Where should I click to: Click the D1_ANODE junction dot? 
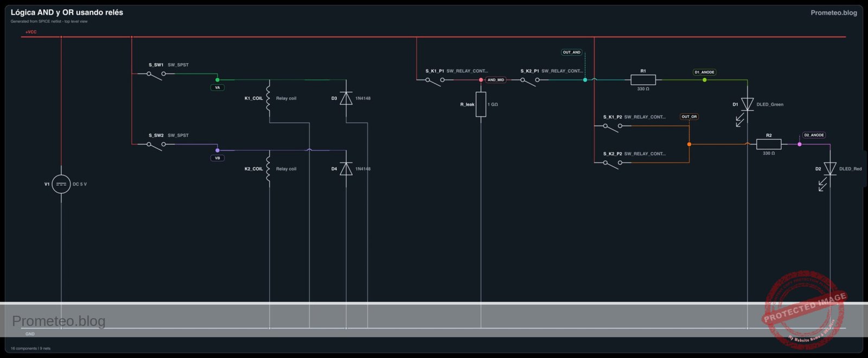pyautogui.click(x=705, y=80)
